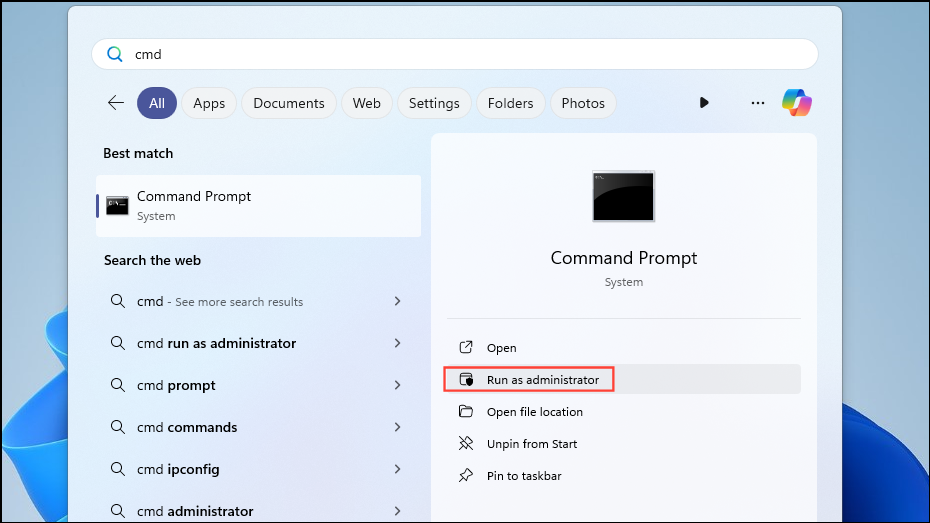
Task: Select the Command Prompt best match result
Action: pos(259,206)
